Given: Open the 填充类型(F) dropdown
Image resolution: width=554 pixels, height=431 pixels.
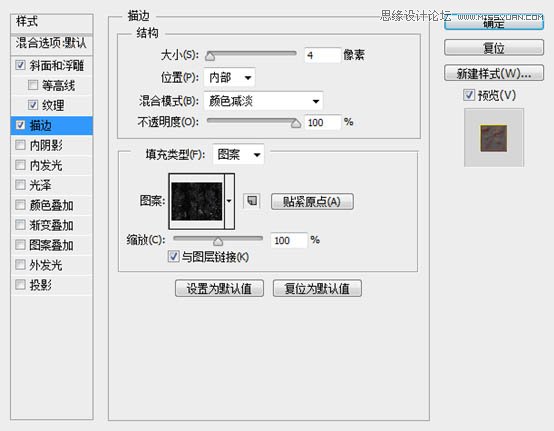Looking at the screenshot, I should (x=238, y=154).
